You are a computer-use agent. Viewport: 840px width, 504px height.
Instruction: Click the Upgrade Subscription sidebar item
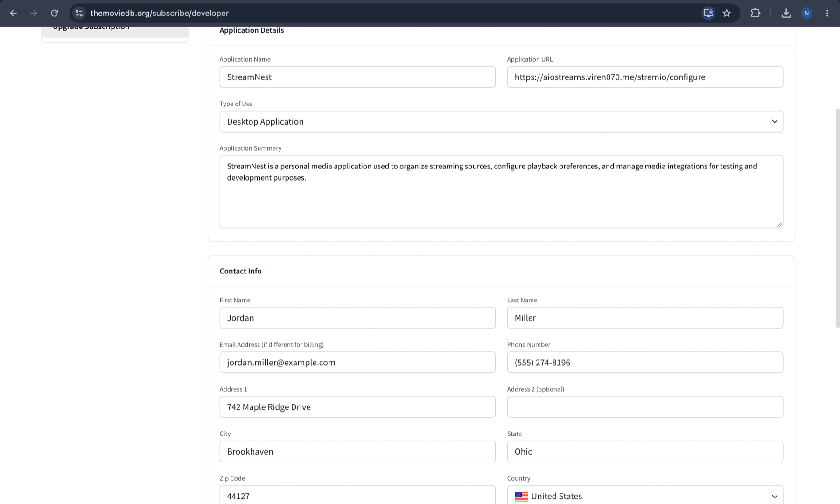coord(115,31)
